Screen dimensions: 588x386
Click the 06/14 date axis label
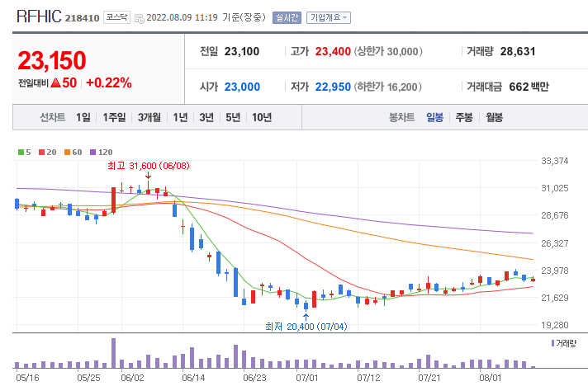point(193,378)
